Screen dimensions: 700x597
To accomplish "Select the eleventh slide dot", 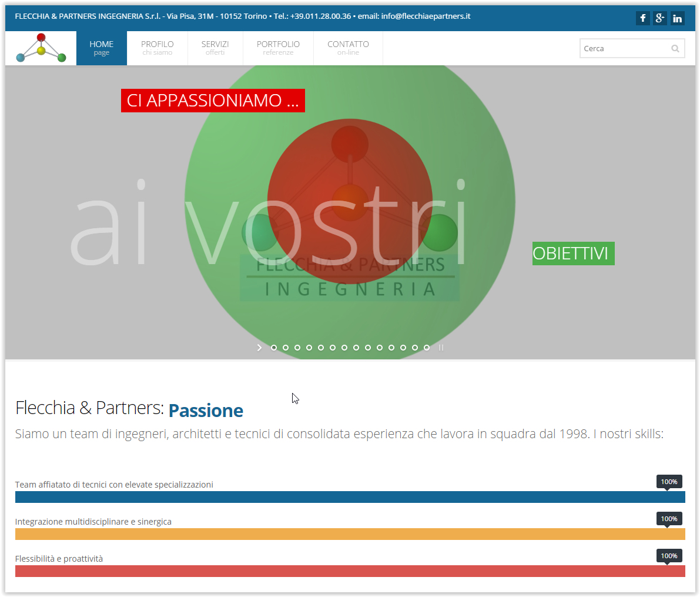I will [391, 348].
